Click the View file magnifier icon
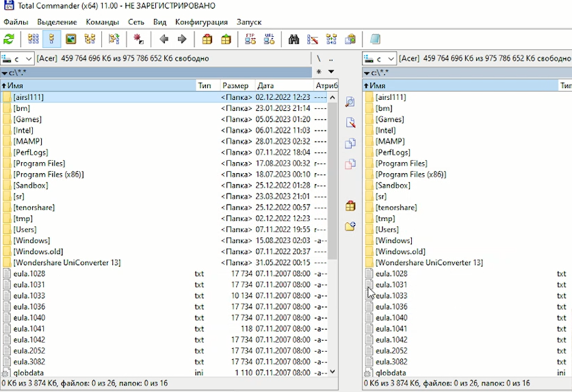572x392 pixels. click(x=350, y=102)
